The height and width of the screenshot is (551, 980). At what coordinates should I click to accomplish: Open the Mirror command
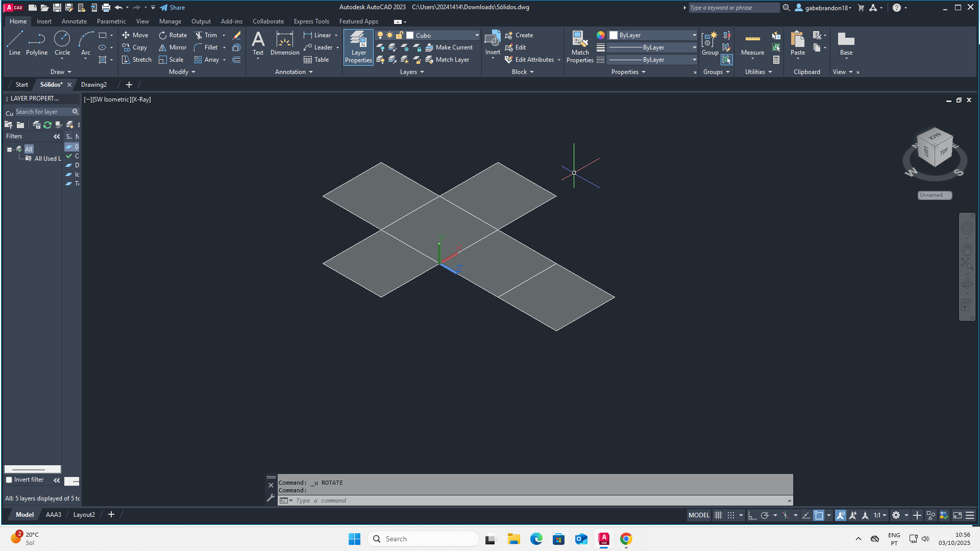tap(172, 47)
